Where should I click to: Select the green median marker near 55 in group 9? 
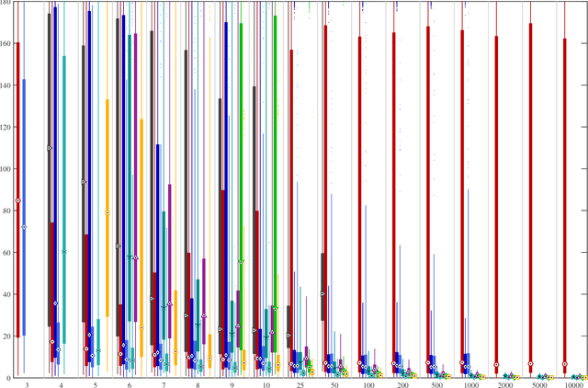coord(241,261)
